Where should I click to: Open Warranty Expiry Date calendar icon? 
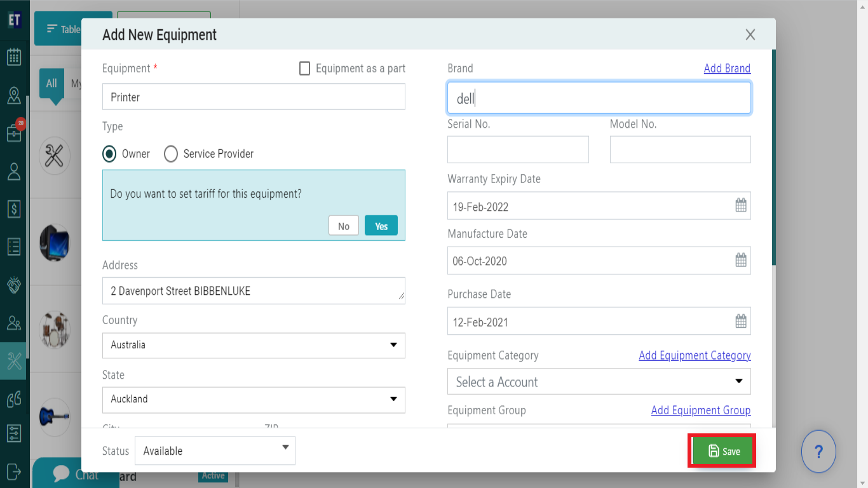741,205
